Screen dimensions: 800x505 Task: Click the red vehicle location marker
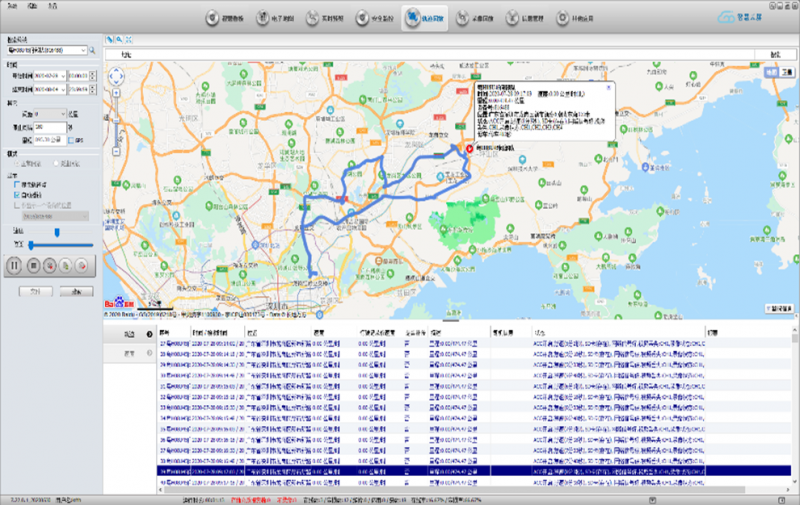[x=470, y=148]
